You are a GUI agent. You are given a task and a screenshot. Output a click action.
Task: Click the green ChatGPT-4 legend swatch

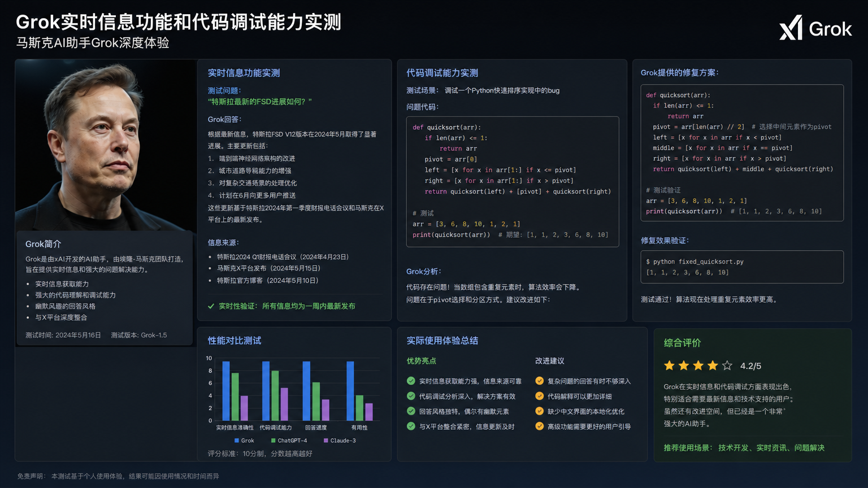273,441
